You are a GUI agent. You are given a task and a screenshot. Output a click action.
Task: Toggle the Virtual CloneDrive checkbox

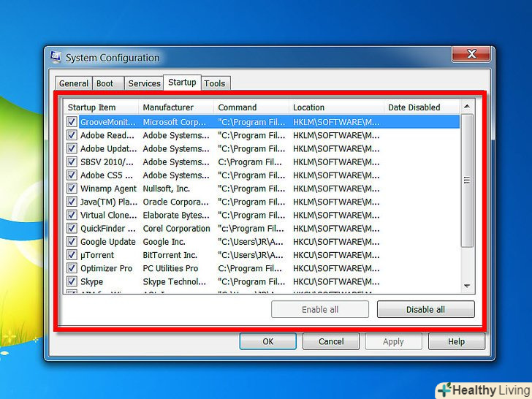[72, 215]
